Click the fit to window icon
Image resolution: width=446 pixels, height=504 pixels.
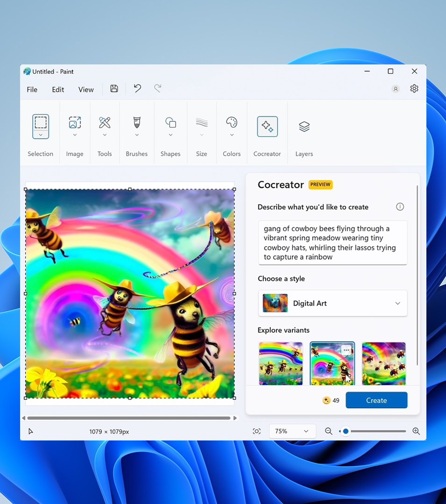(x=257, y=431)
